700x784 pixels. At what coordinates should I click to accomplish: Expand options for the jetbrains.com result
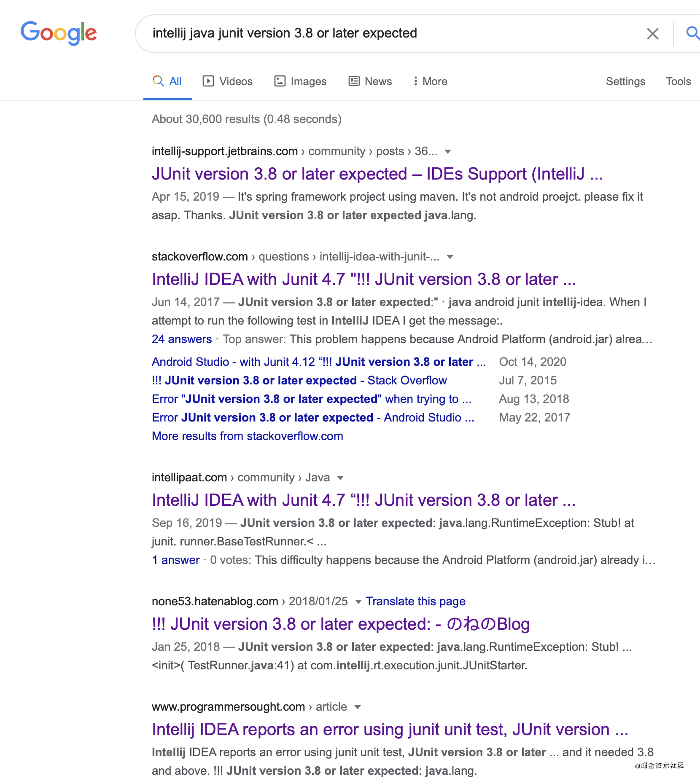click(448, 151)
